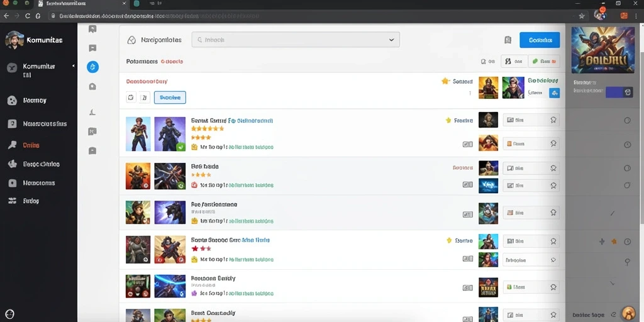The image size is (644, 322).
Task: Click the bookmark icon atop the narrow icon column
Action: 92,29
